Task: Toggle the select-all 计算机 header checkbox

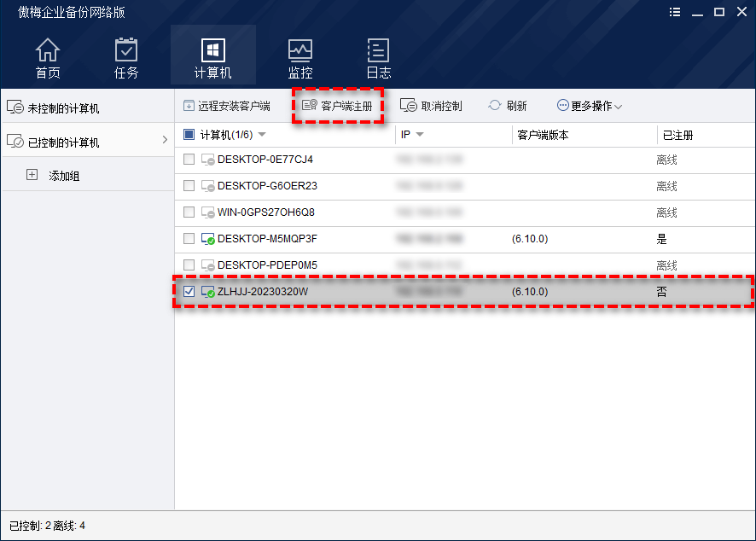Action: pyautogui.click(x=189, y=135)
